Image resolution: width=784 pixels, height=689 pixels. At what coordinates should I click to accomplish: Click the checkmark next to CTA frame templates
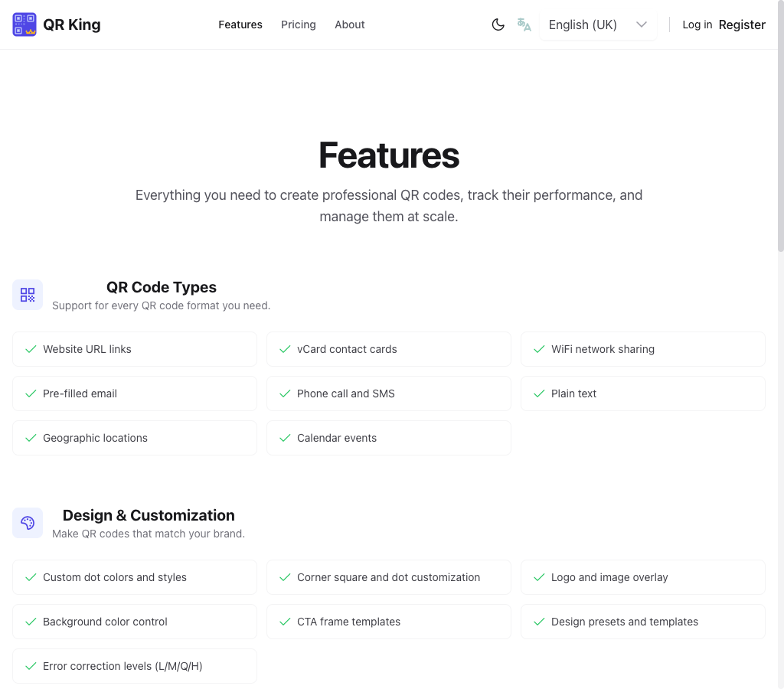click(x=285, y=622)
